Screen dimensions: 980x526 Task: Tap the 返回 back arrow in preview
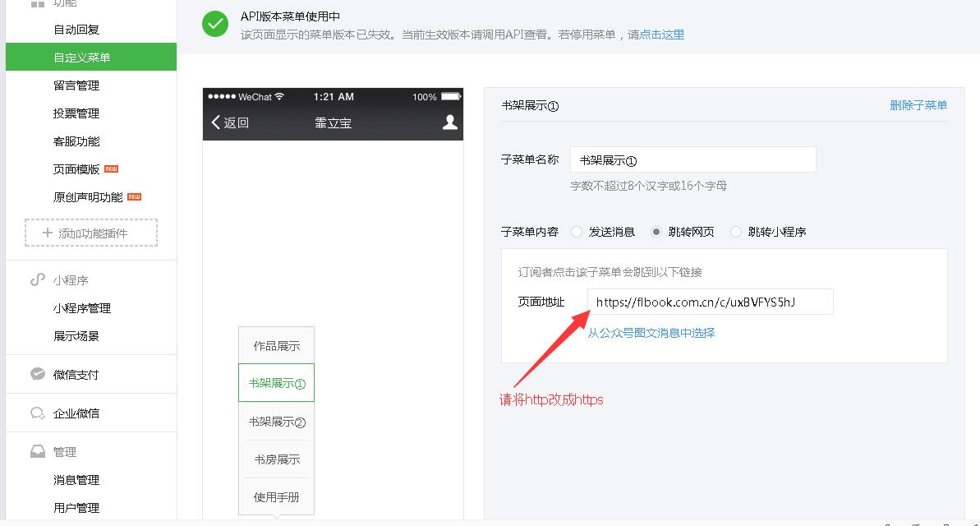215,122
